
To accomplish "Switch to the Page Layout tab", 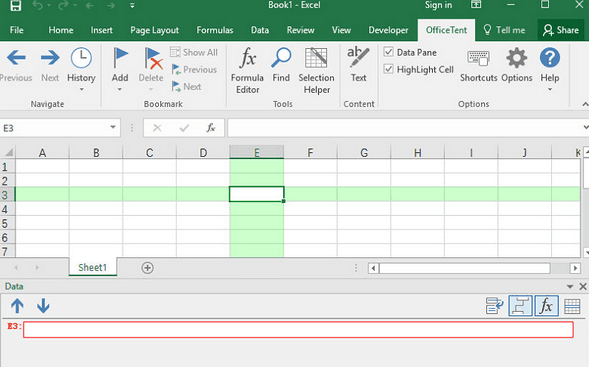I will (154, 30).
